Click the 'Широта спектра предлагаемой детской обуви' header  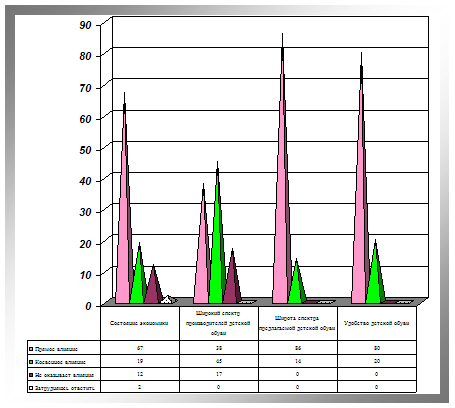point(298,323)
